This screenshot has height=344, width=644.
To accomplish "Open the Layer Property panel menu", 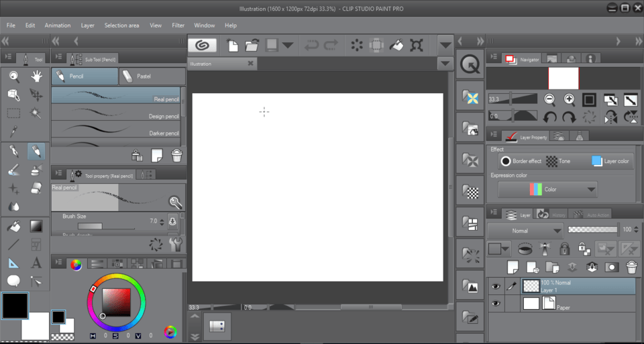I will [x=494, y=135].
